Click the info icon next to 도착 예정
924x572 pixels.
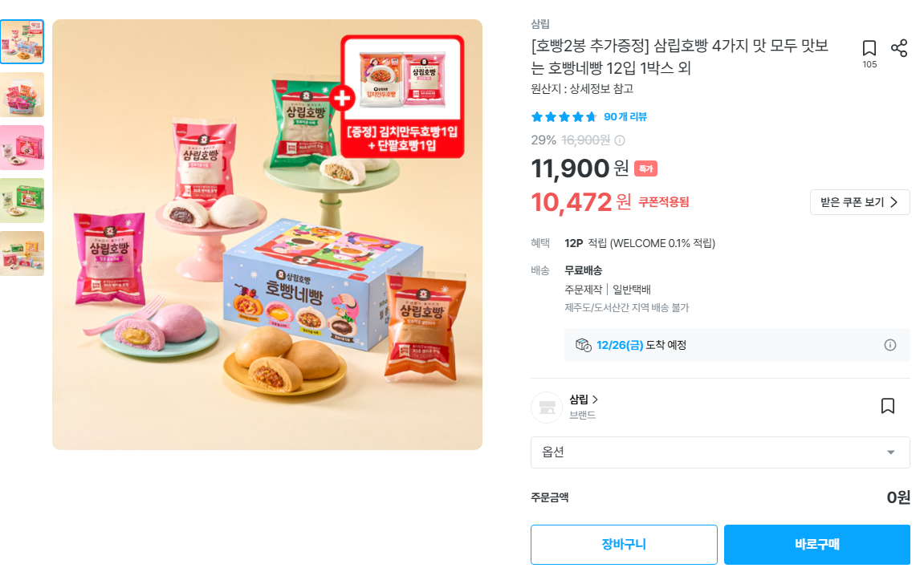click(889, 344)
